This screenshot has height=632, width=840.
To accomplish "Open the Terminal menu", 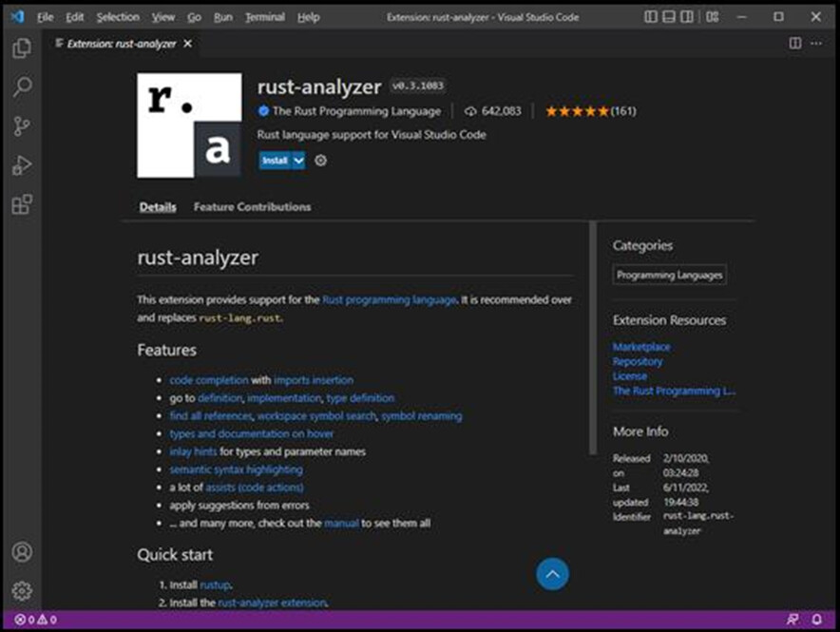I will coord(264,16).
